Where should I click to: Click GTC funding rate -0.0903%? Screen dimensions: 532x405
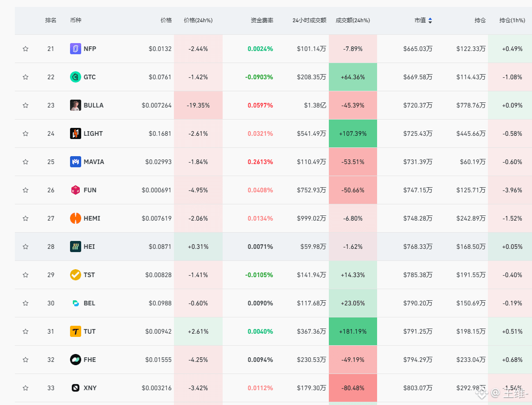[259, 77]
